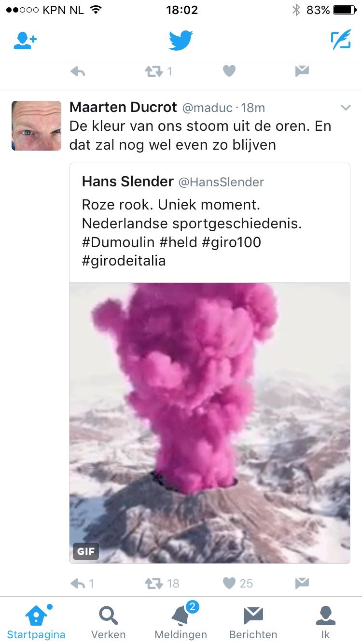
Task: Retweet the previous tweet with 1 retweet
Action: coord(154,71)
